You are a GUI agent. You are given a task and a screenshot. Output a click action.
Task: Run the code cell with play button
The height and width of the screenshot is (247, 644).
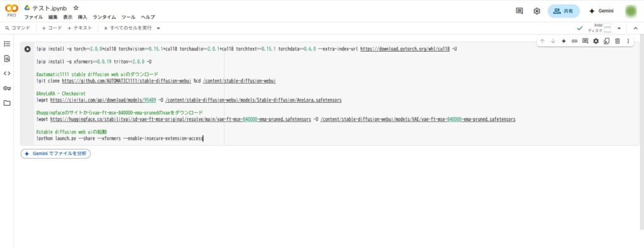coord(27,49)
